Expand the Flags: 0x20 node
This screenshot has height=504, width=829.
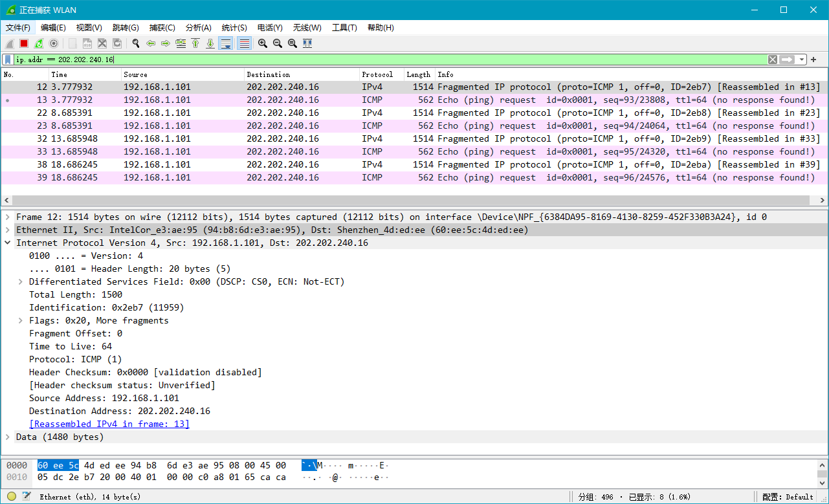point(21,320)
